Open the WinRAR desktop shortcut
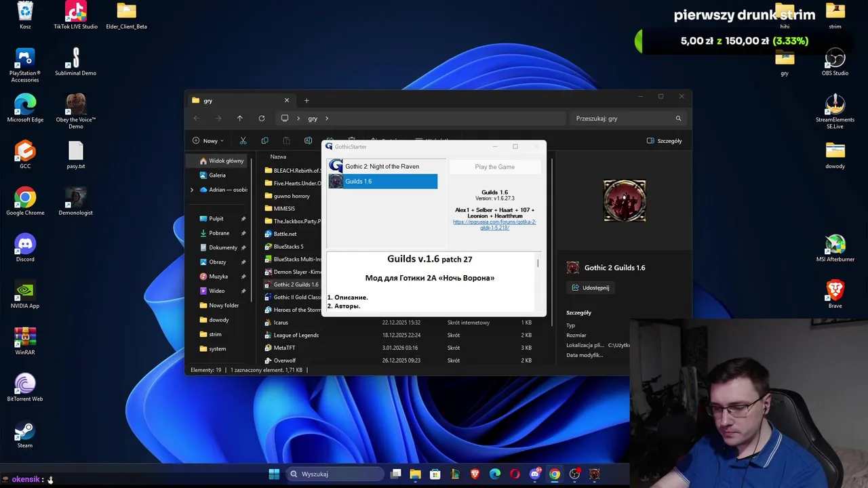The width and height of the screenshot is (868, 488). pyautogui.click(x=25, y=342)
